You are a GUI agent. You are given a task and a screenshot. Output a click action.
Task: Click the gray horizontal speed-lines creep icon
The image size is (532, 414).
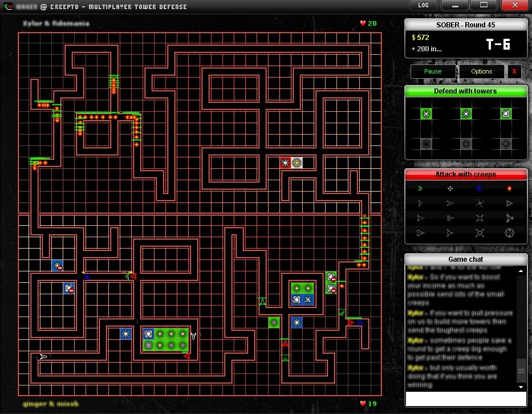(450, 218)
